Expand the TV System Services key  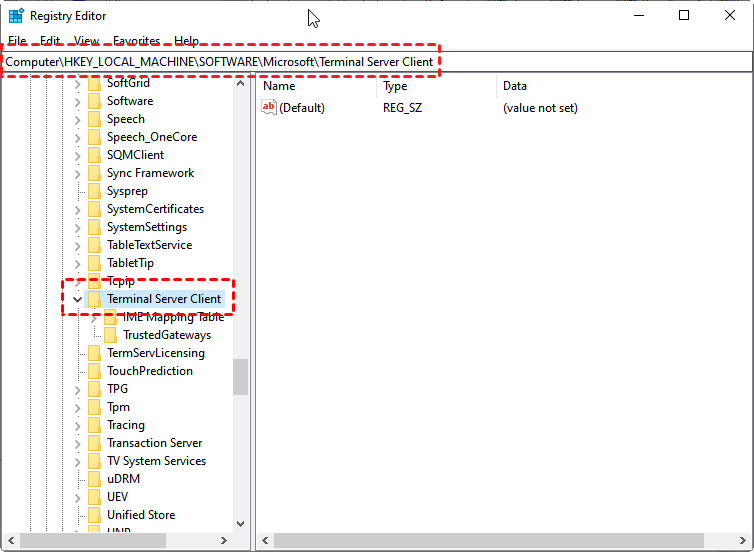(x=77, y=462)
